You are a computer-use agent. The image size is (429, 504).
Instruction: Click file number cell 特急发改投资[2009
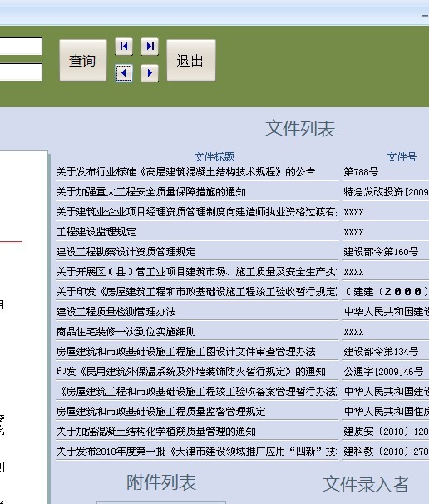pyautogui.click(x=385, y=192)
